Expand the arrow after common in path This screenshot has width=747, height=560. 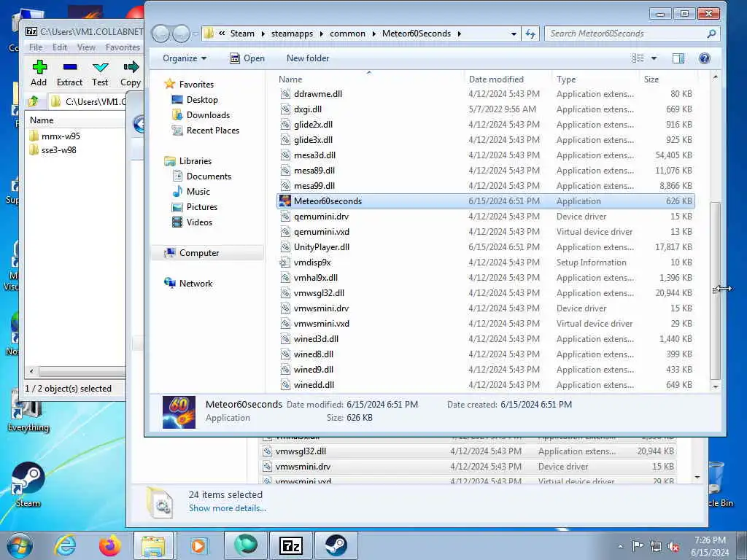[x=374, y=34]
